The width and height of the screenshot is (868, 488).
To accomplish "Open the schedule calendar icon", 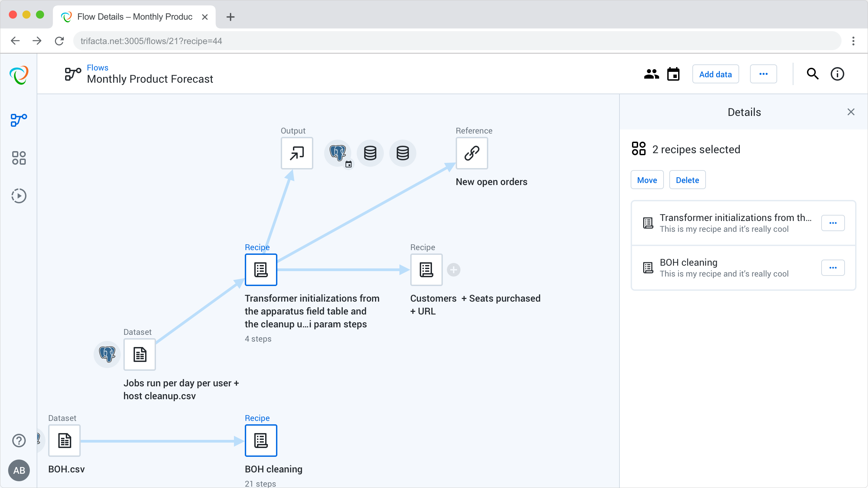I will click(x=673, y=74).
